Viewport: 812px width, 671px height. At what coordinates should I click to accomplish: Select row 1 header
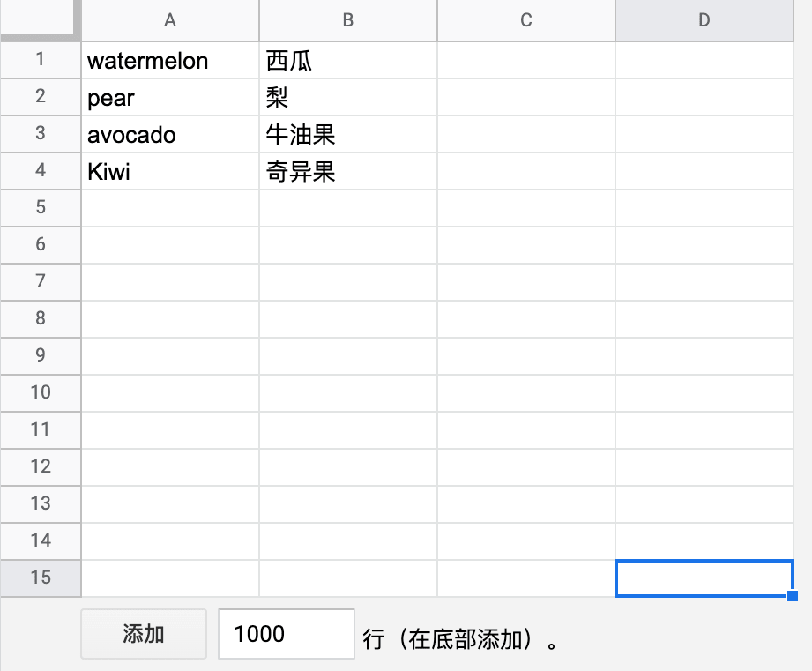tap(41, 60)
